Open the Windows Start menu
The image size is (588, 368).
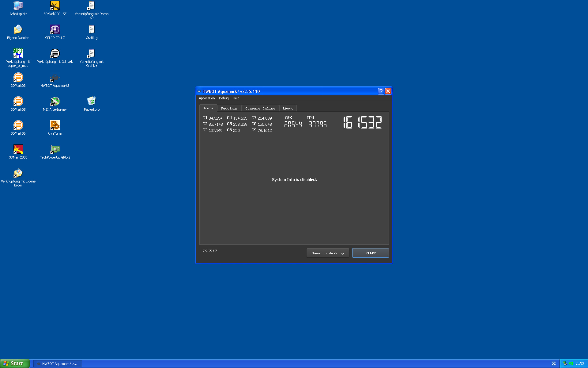click(15, 363)
